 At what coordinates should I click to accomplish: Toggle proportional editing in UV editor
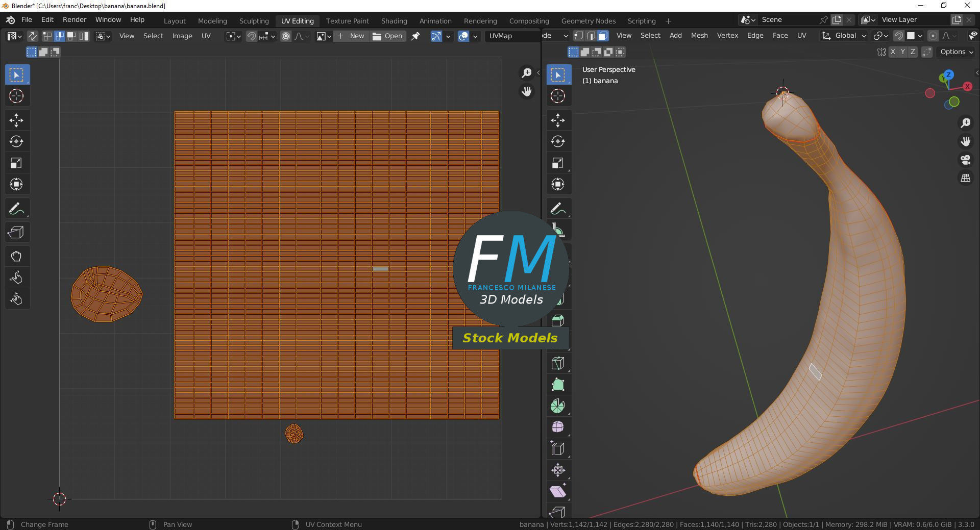(x=286, y=36)
